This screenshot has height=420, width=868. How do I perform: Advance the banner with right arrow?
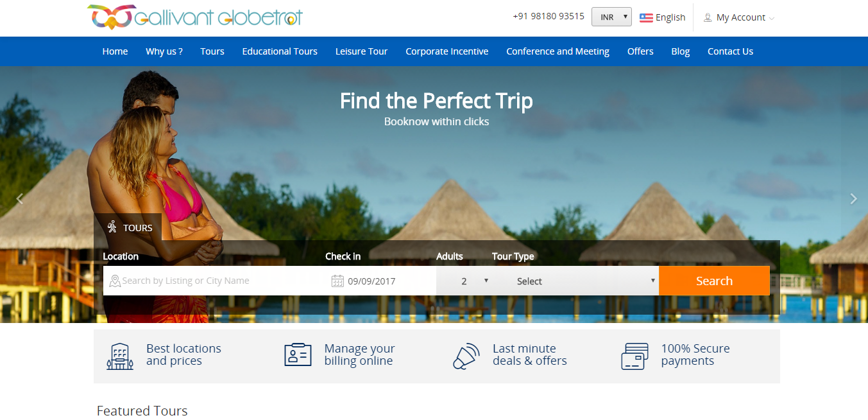coord(853,199)
